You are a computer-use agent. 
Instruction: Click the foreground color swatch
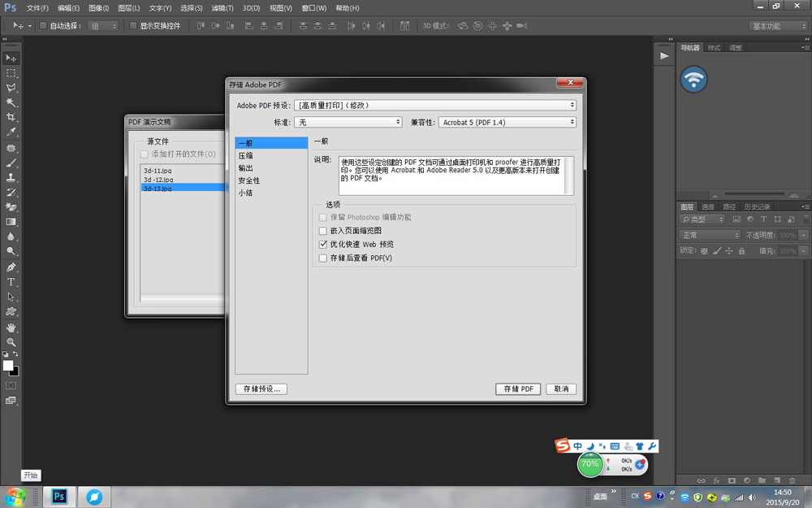point(8,366)
